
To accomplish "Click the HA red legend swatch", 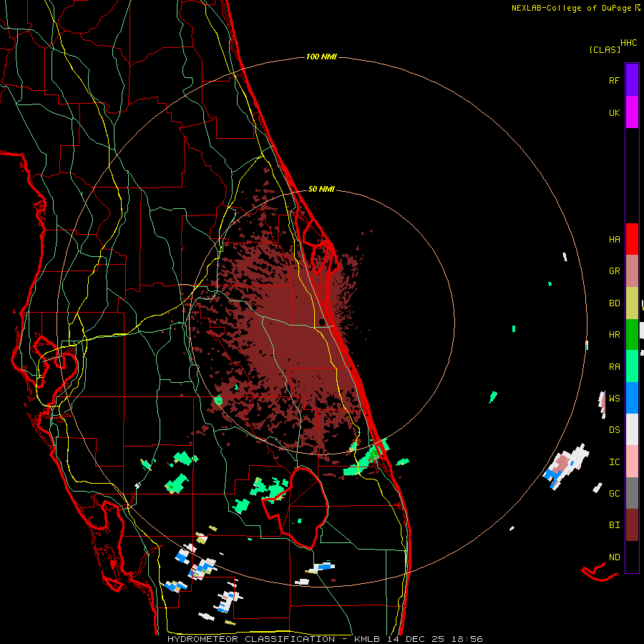I will (x=632, y=239).
